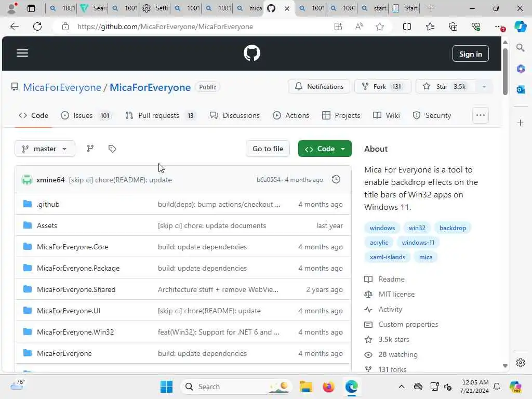Select the mica topic tag
Screen dimensions: 532x399
tap(425, 257)
